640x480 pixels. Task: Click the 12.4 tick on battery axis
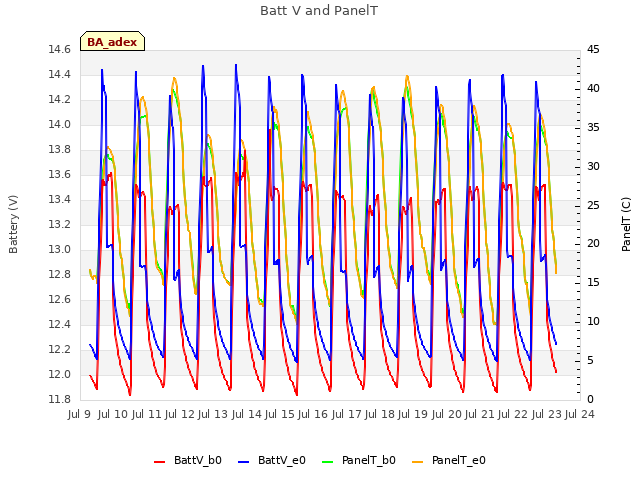[60, 324]
